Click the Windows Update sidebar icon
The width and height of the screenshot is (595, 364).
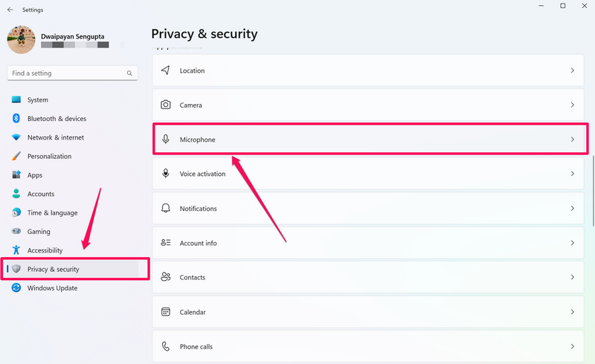tap(16, 288)
